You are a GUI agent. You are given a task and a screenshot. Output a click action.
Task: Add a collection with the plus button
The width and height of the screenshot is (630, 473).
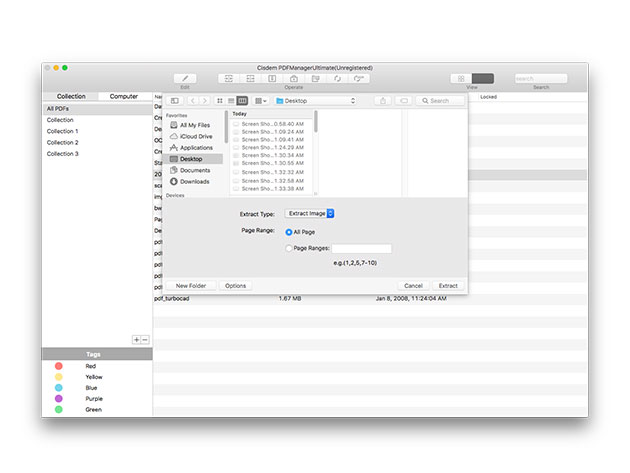[137, 340]
